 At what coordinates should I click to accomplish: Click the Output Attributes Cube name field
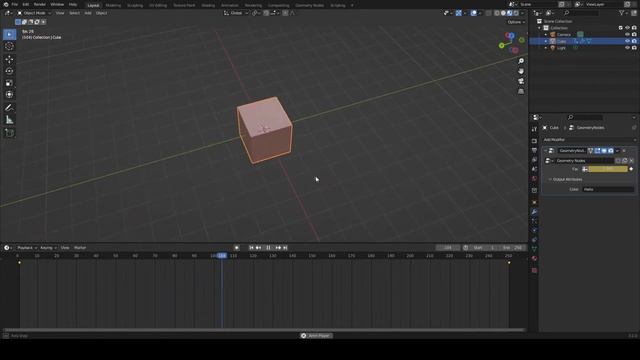(x=608, y=189)
